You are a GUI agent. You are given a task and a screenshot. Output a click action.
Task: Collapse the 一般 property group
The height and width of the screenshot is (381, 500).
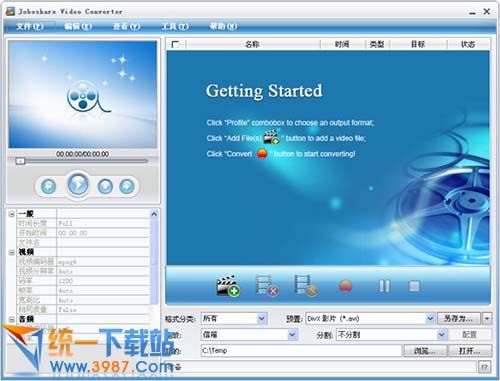[x=12, y=214]
